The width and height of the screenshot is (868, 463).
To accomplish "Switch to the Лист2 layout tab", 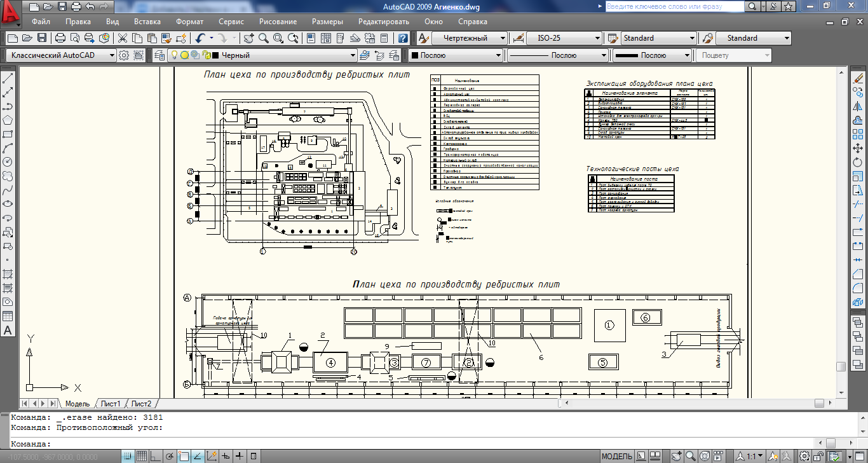I will click(x=142, y=404).
